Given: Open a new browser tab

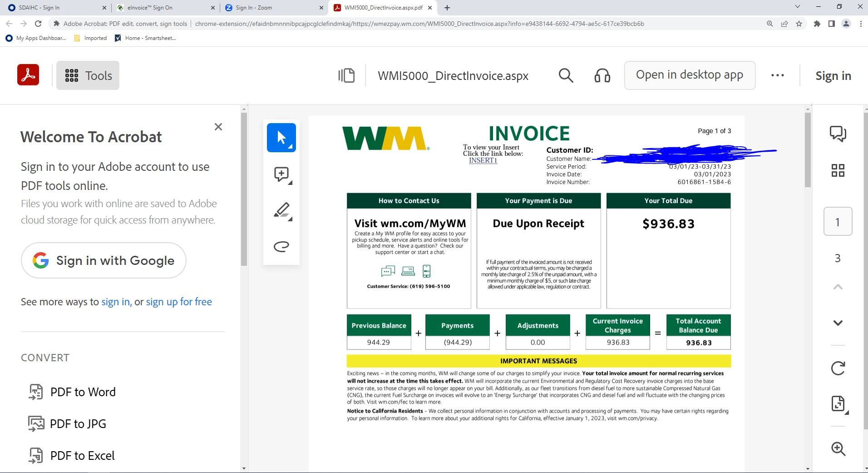Looking at the screenshot, I should pos(447,8).
